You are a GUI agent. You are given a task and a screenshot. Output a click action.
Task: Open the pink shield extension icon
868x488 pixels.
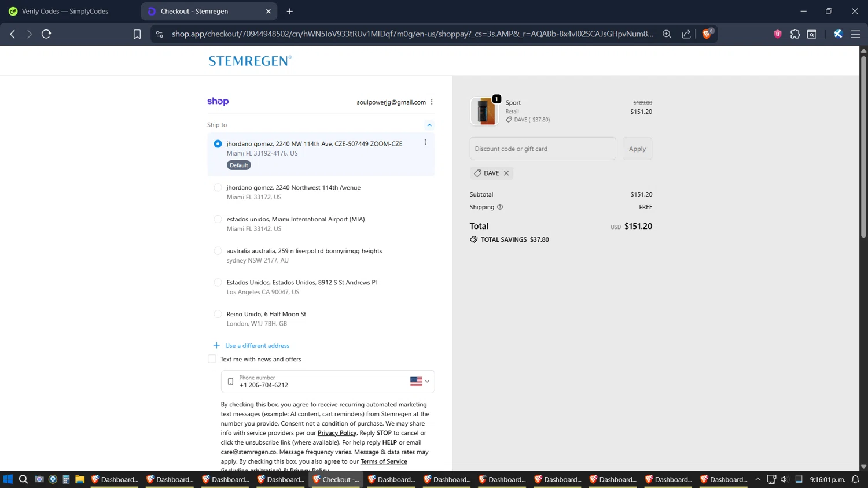coord(778,34)
